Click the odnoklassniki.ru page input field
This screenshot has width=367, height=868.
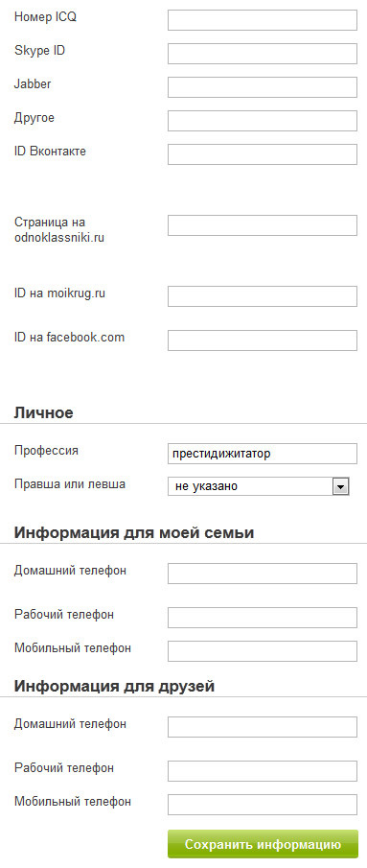pos(263,225)
